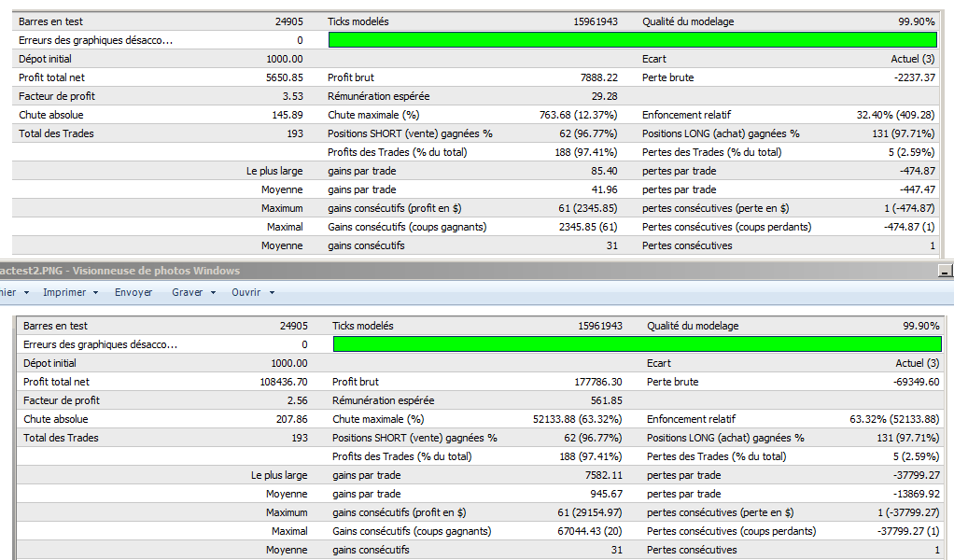Click the top Rémunération espérée value 29.28
This screenshot has height=560, width=954.
(x=604, y=96)
